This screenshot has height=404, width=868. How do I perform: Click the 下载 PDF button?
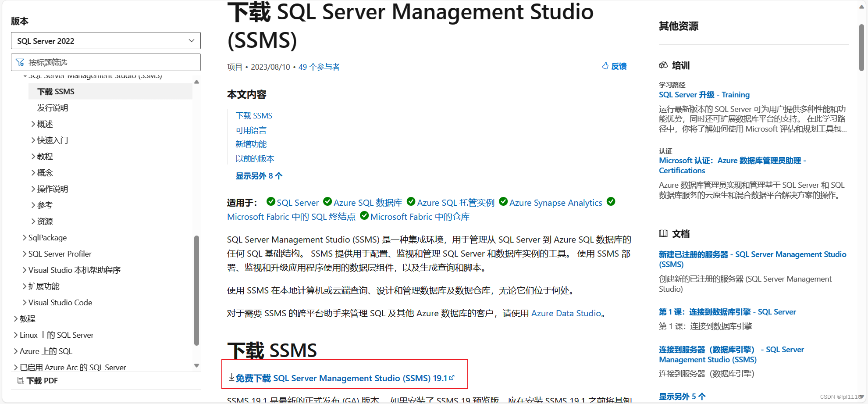coord(37,381)
